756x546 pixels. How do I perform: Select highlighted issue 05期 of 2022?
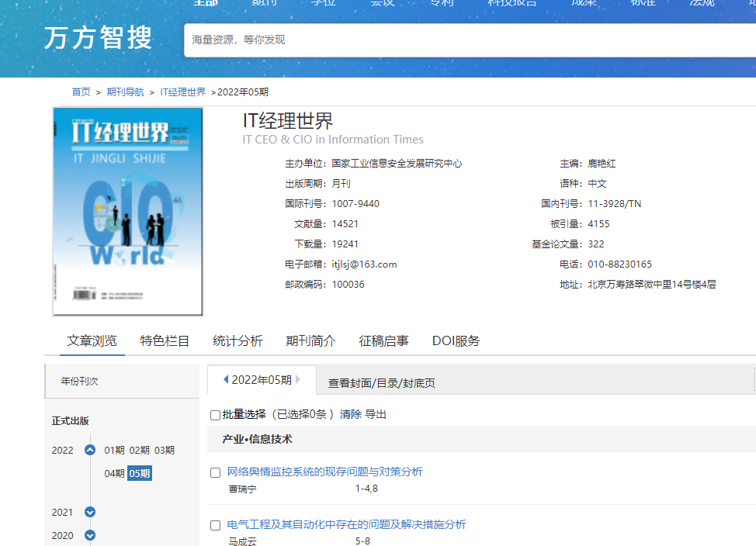(140, 474)
